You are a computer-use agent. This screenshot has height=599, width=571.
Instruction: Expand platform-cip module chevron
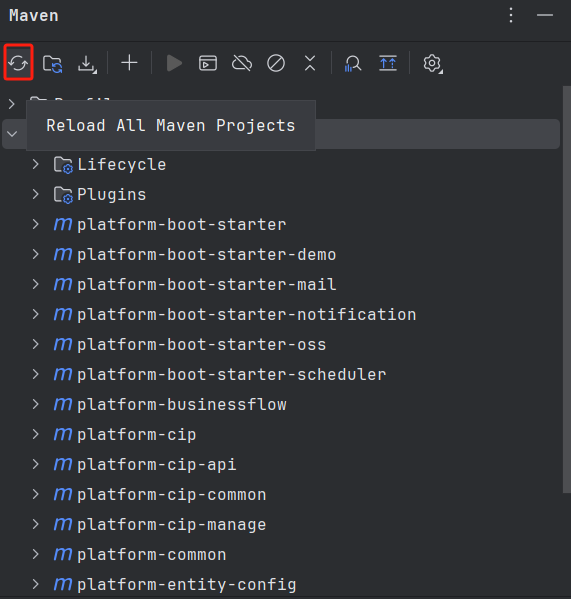coord(36,434)
